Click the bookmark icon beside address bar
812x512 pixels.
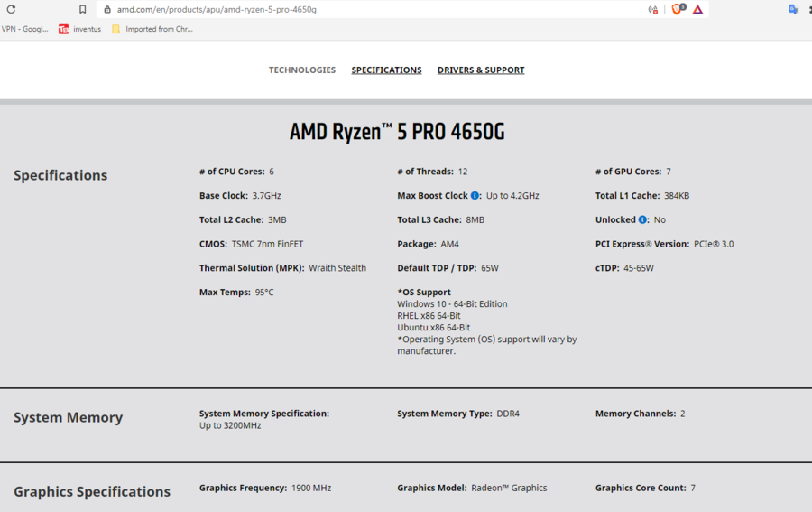pyautogui.click(x=83, y=9)
